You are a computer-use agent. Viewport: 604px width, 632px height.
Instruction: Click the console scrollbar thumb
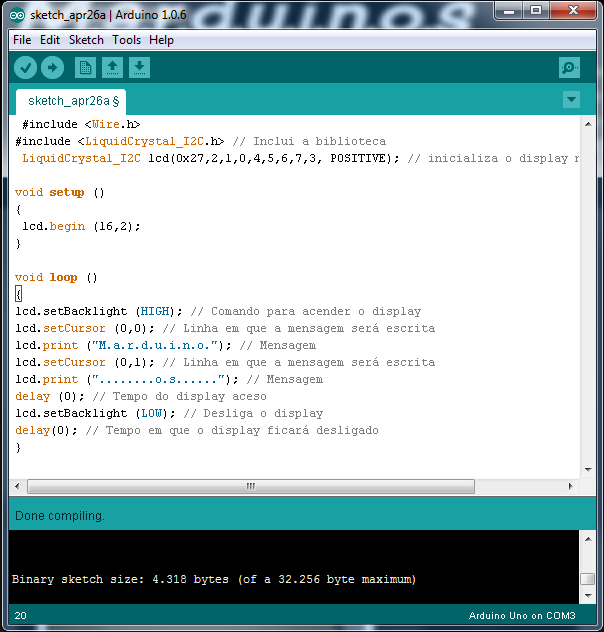pos(588,579)
